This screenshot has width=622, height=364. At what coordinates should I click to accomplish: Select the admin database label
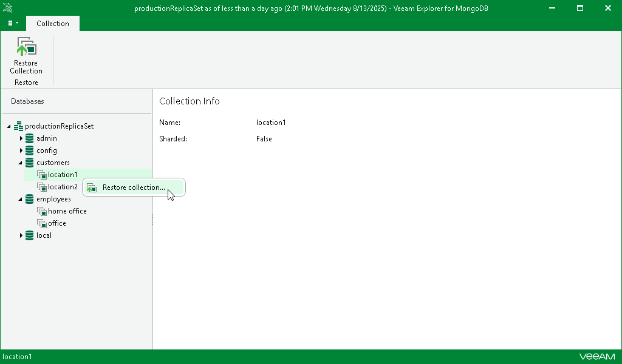point(46,138)
